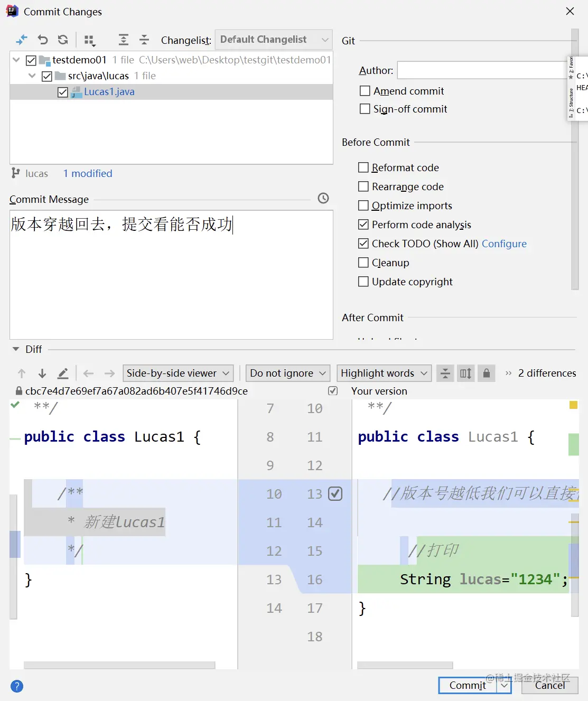This screenshot has width=588, height=701.
Task: Toggle testdemo01 root checkbox
Action: click(31, 60)
